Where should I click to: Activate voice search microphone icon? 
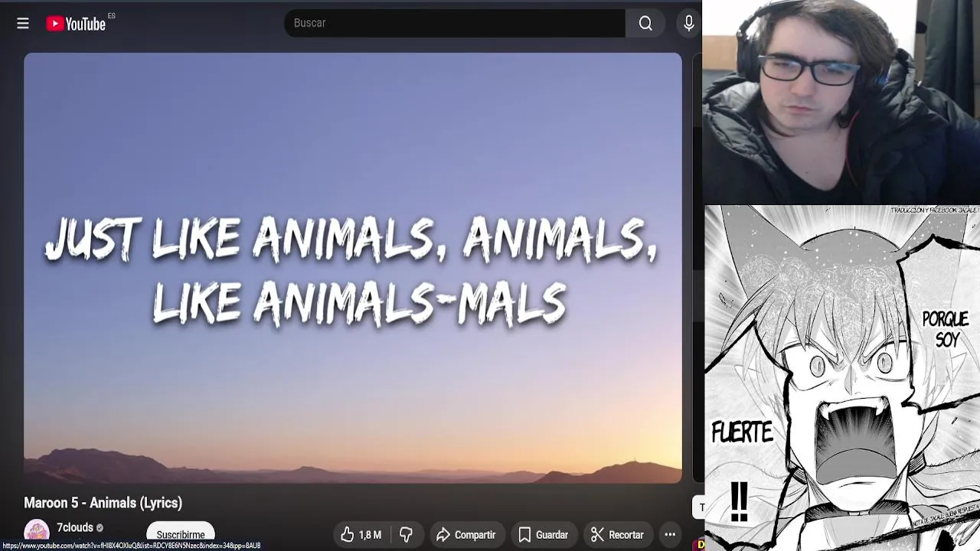tap(688, 24)
